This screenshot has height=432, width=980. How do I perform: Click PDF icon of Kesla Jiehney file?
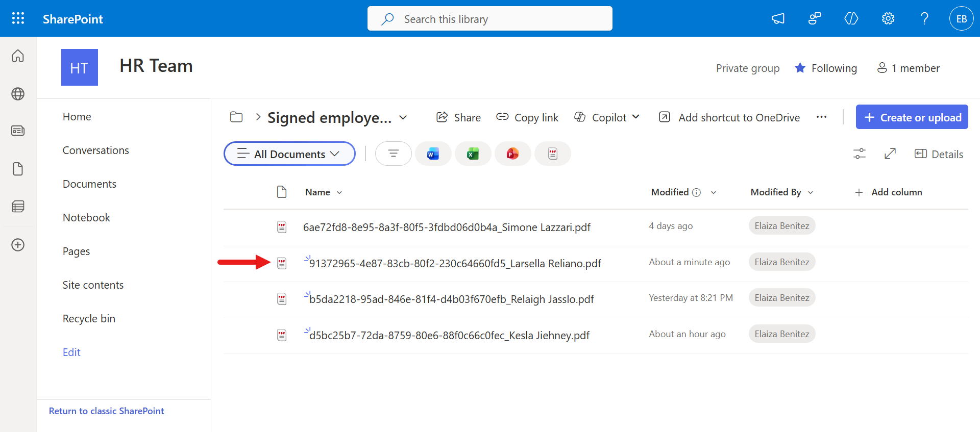coord(282,335)
